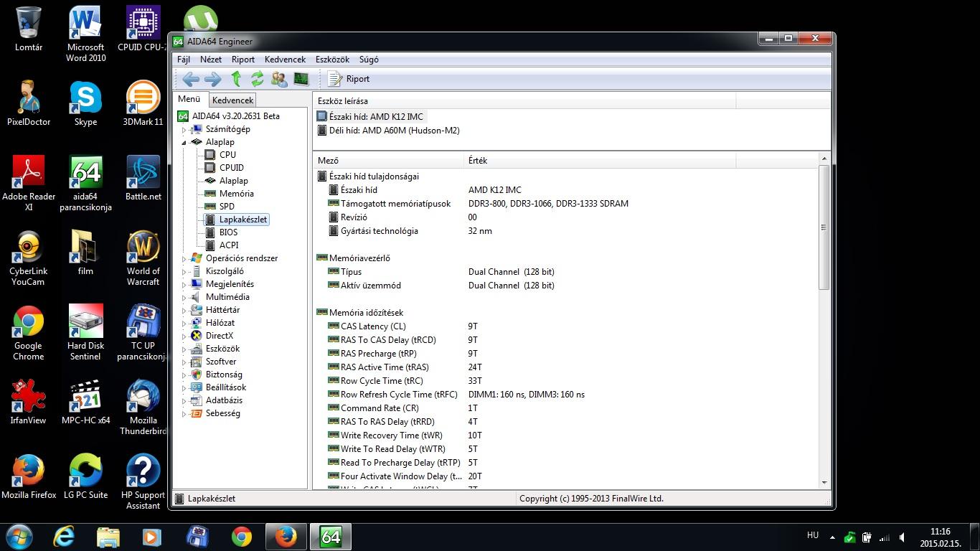The width and height of the screenshot is (980, 551).
Task: Open the Adobe Reader XI shortcut
Action: click(29, 184)
